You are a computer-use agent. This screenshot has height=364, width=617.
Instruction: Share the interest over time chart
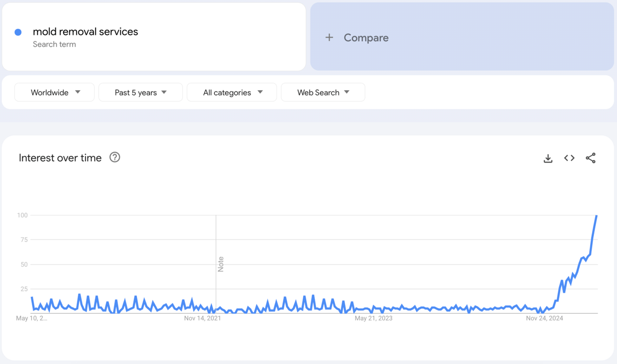[591, 158]
